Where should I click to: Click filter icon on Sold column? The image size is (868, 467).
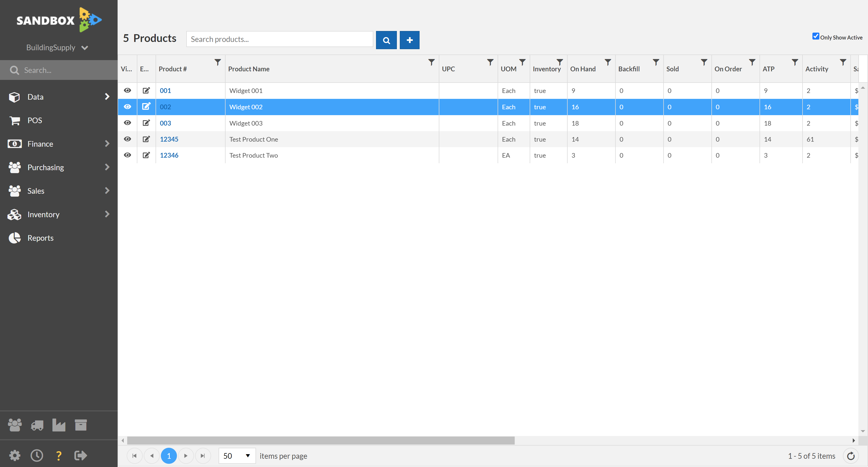704,62
